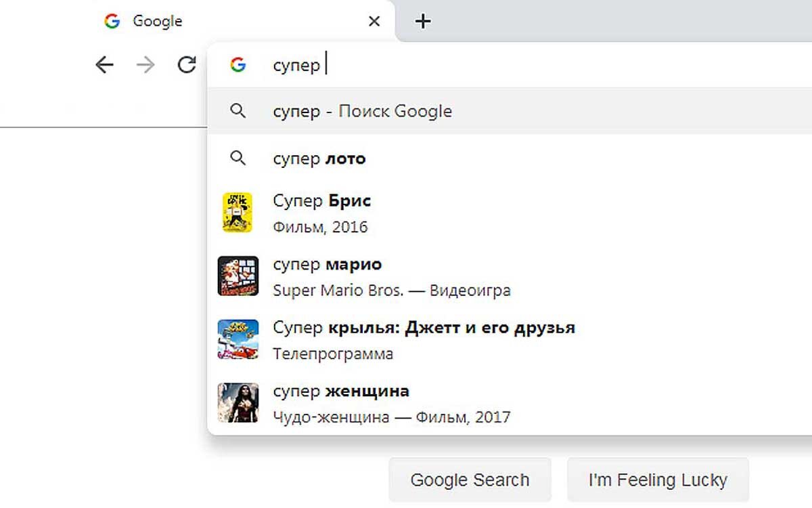Close the Google tab
Viewport: 812px width, 508px height.
click(374, 22)
